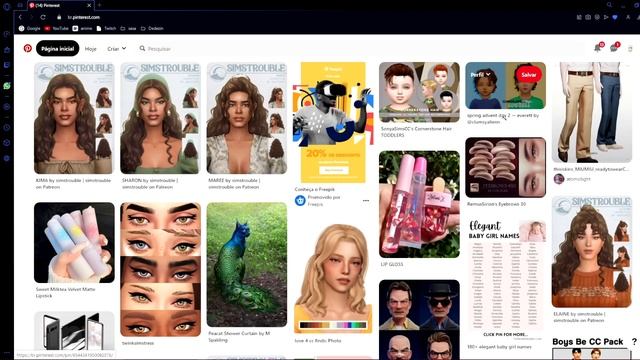Open the history clock icon in sidebar
The width and height of the screenshot is (640, 360).
[x=7, y=128]
